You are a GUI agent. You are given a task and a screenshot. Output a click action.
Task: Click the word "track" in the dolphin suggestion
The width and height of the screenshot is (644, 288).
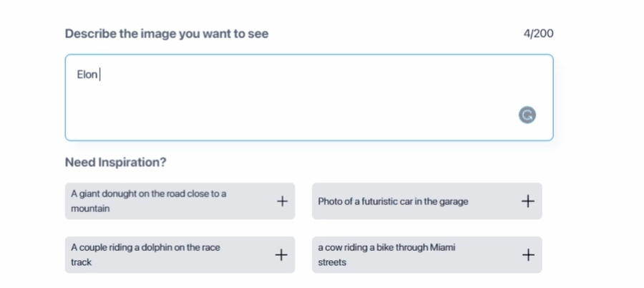click(x=82, y=263)
